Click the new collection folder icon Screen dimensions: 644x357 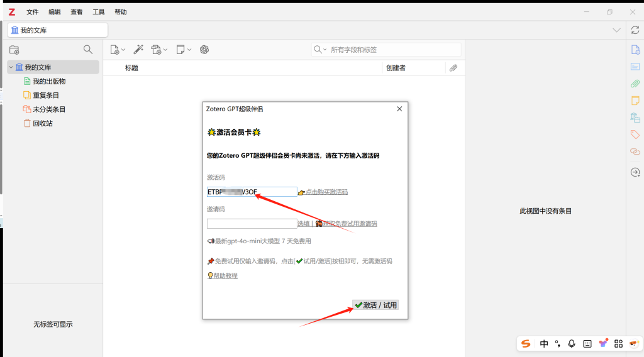pyautogui.click(x=14, y=50)
